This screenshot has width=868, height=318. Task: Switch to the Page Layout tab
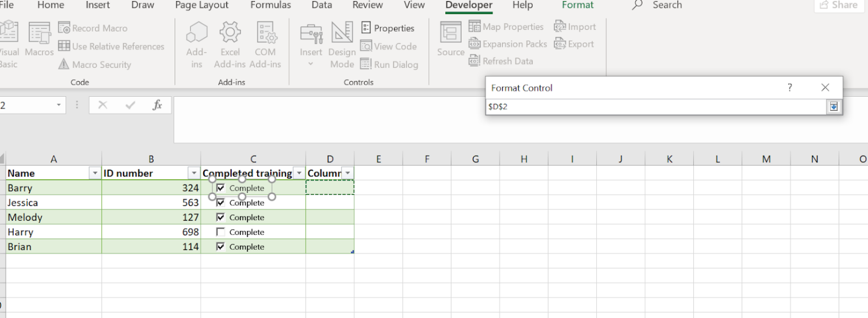[202, 5]
